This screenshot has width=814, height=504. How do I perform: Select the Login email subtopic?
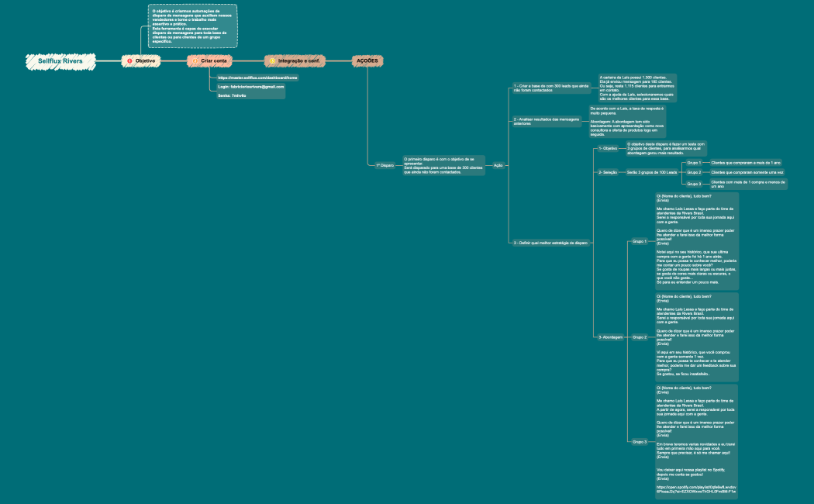tap(251, 87)
